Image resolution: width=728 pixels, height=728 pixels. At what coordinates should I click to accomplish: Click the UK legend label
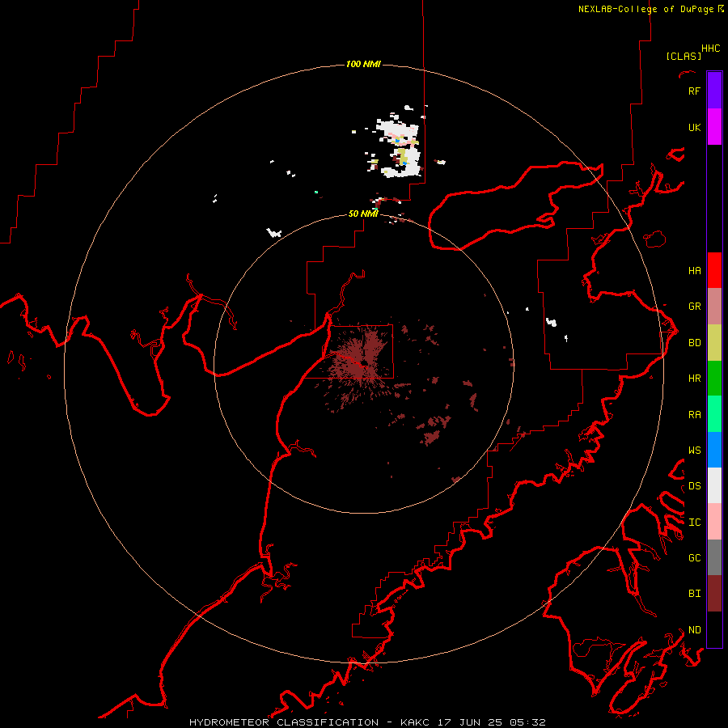point(694,127)
